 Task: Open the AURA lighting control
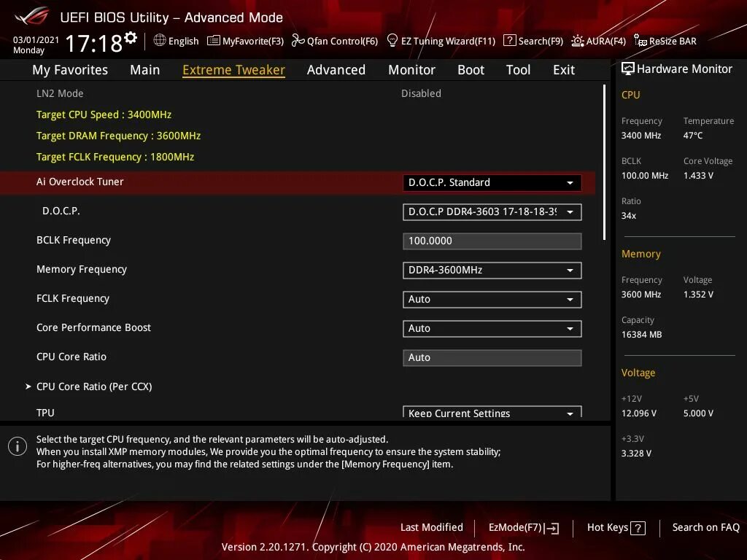[x=599, y=41]
